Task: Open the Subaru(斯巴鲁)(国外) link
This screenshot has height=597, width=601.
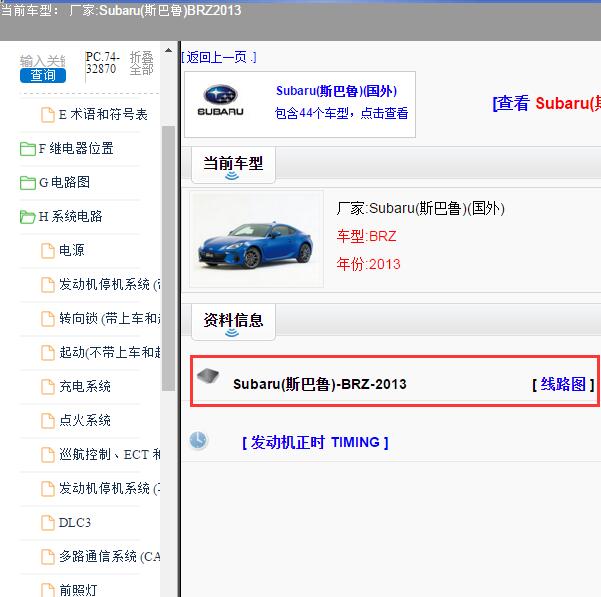Action: [337, 91]
